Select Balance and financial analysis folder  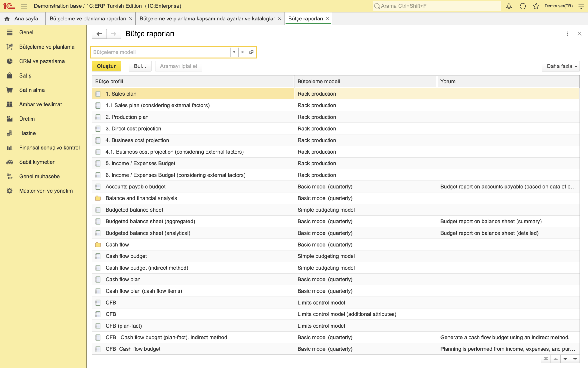tap(336, 198)
